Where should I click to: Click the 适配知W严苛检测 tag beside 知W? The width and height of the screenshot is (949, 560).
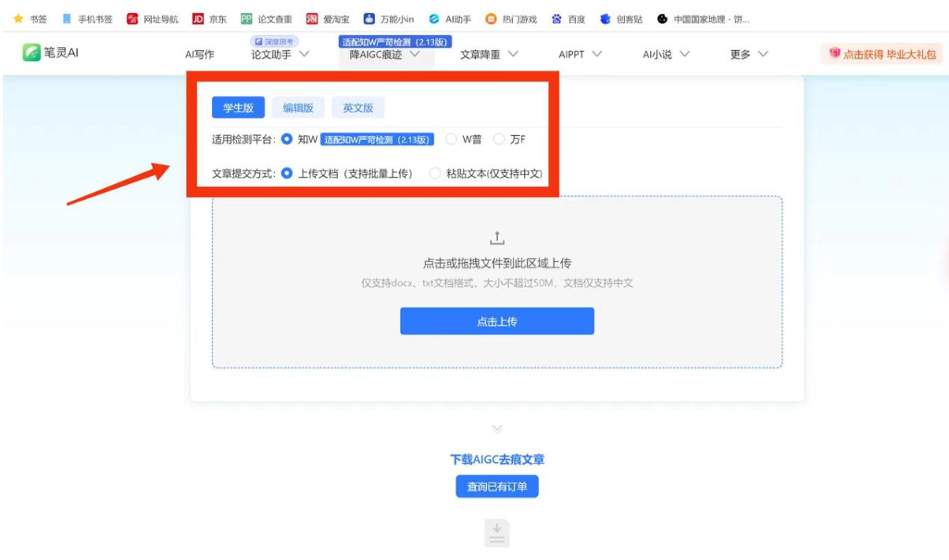tap(377, 140)
